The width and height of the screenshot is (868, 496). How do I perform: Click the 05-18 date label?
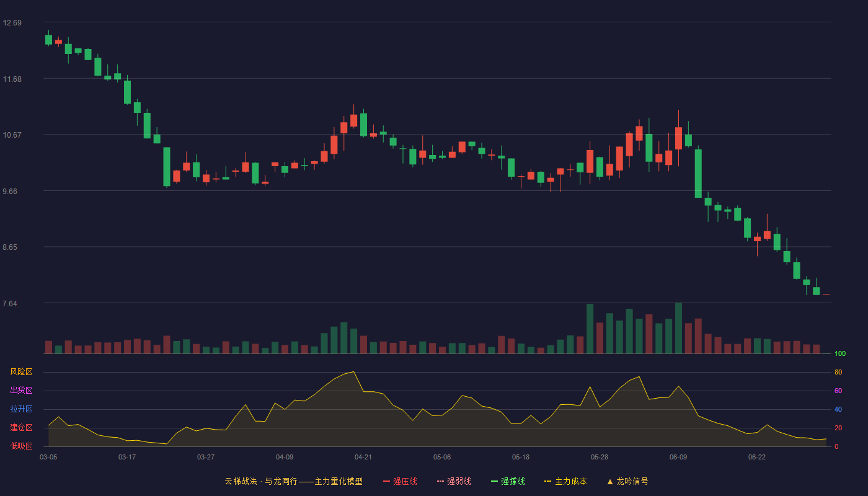521,457
